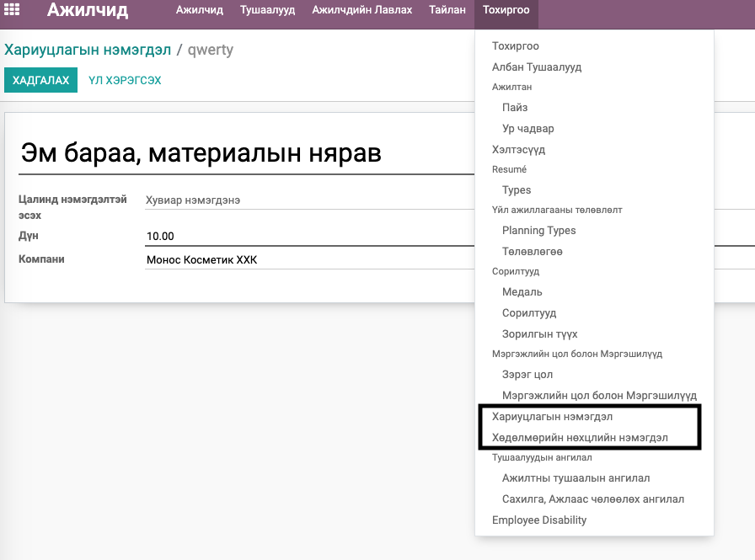
Task: Edit the Эм бараа title field
Action: [x=246, y=153]
